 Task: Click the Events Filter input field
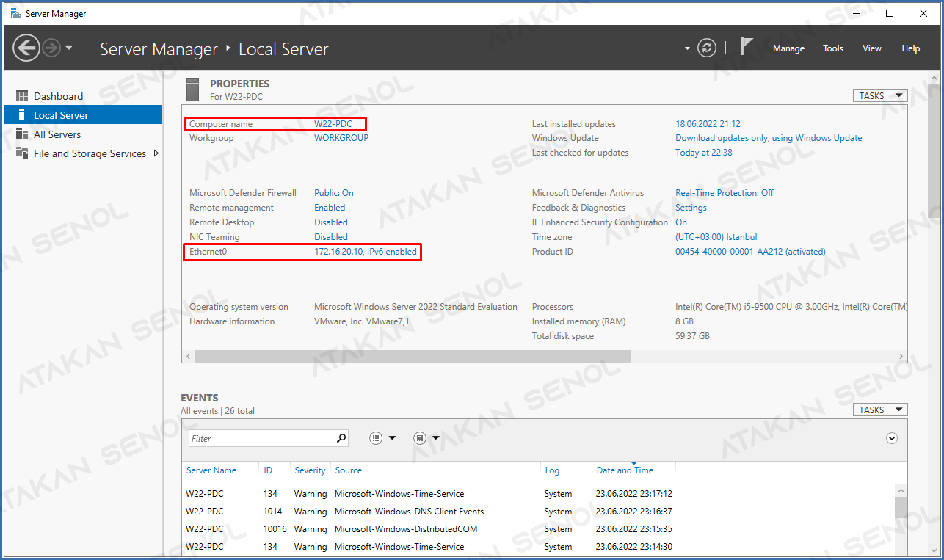[x=261, y=438]
